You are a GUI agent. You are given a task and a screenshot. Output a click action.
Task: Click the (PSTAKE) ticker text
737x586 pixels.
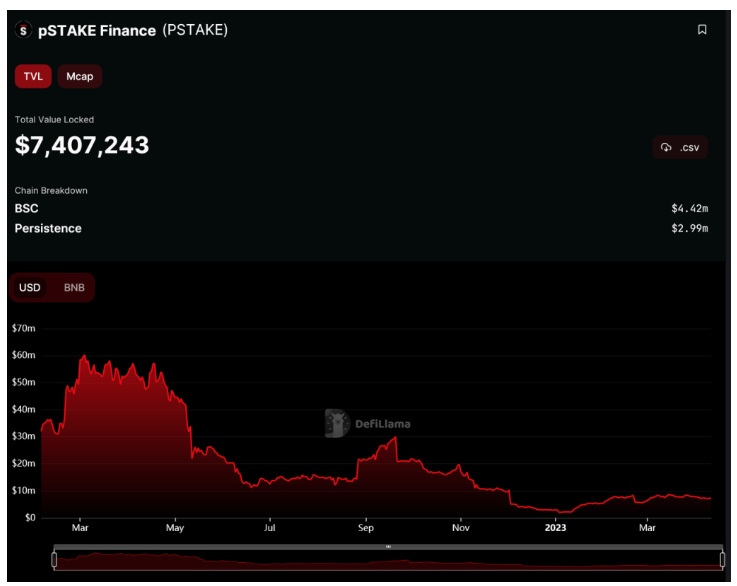pos(195,30)
